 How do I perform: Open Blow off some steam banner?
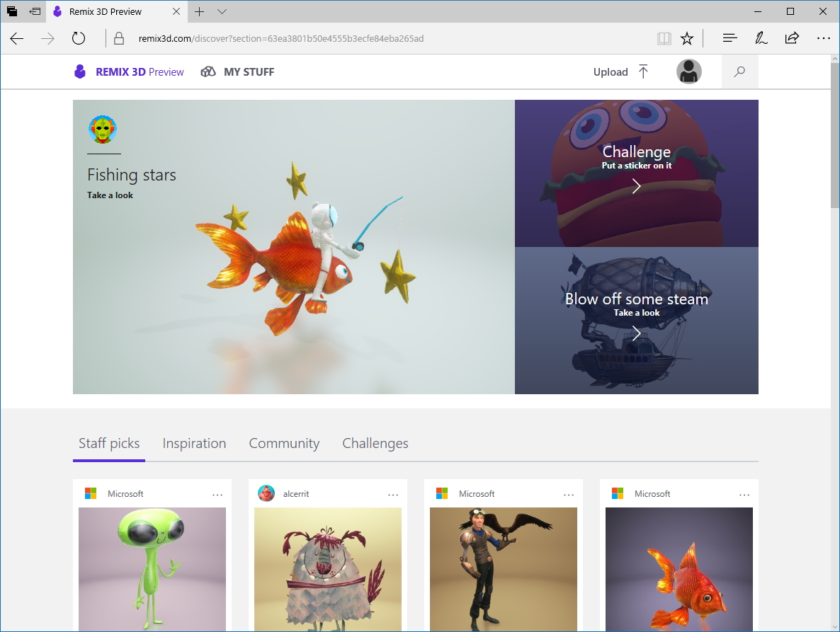(637, 321)
